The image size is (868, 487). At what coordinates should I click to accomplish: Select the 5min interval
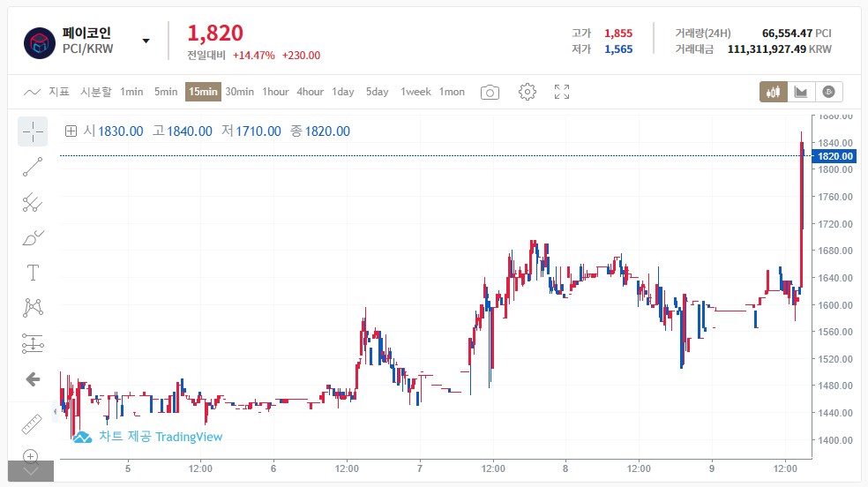coord(166,92)
